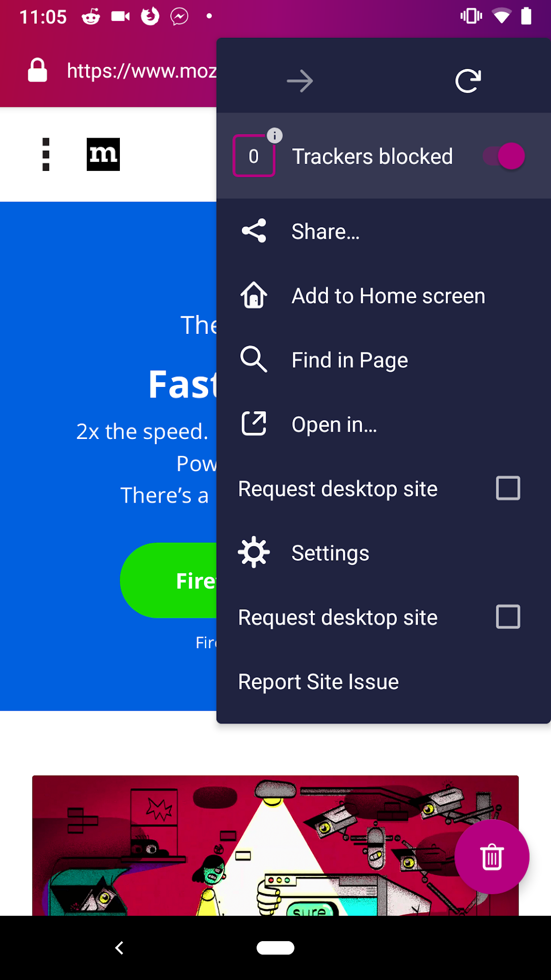Image resolution: width=551 pixels, height=980 pixels.
Task: Check the lower Request desktop site checkbox
Action: click(507, 616)
